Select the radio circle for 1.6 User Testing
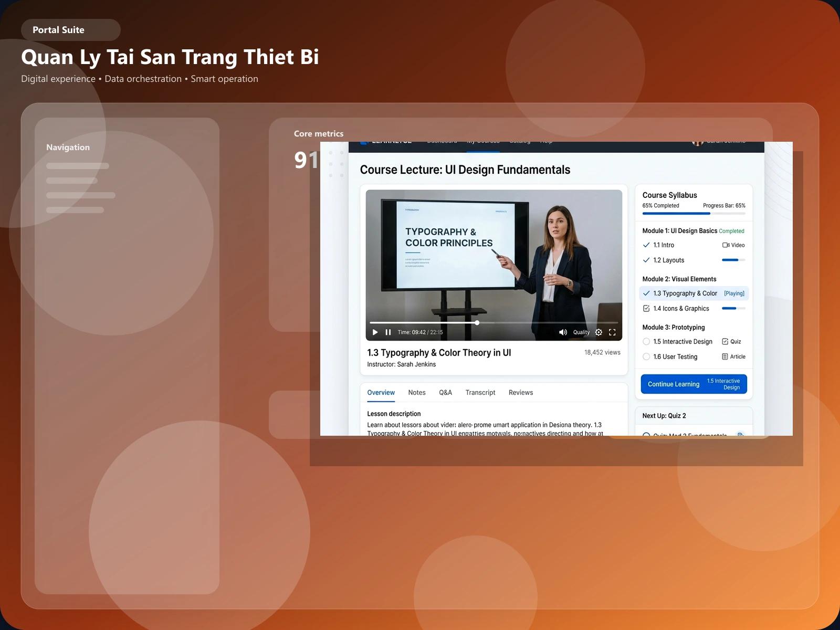840x630 pixels. 646,357
